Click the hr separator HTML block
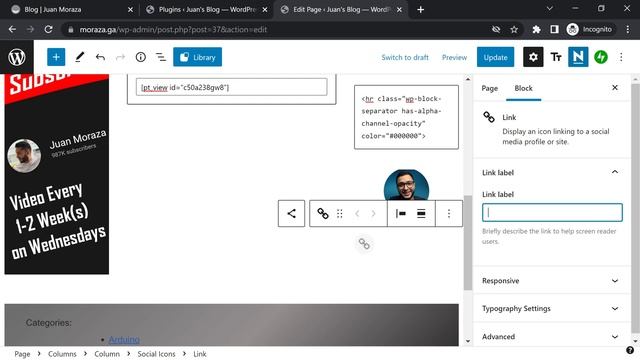The height and width of the screenshot is (360, 640). click(407, 117)
